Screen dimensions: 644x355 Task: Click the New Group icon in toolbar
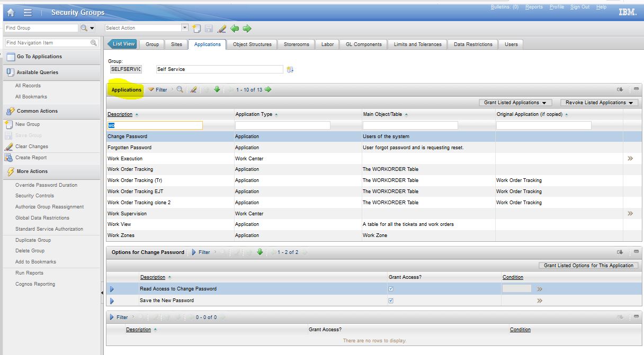[x=196, y=28]
